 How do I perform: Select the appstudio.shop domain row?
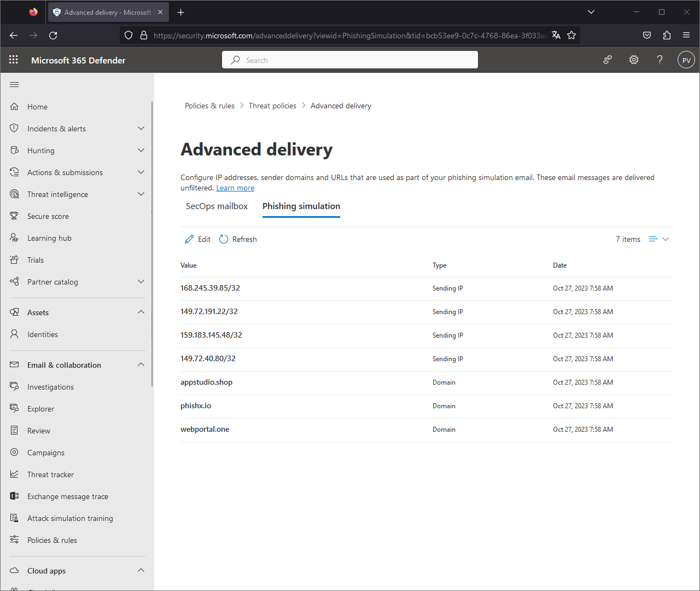click(427, 383)
